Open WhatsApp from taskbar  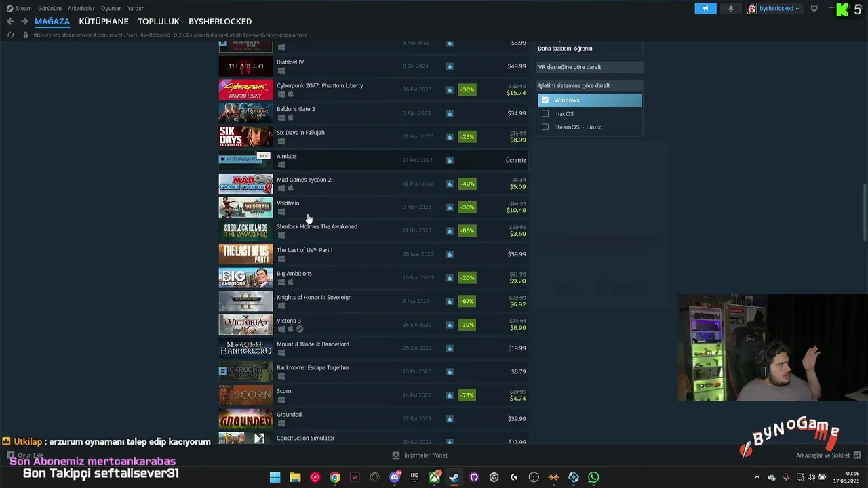tap(593, 477)
